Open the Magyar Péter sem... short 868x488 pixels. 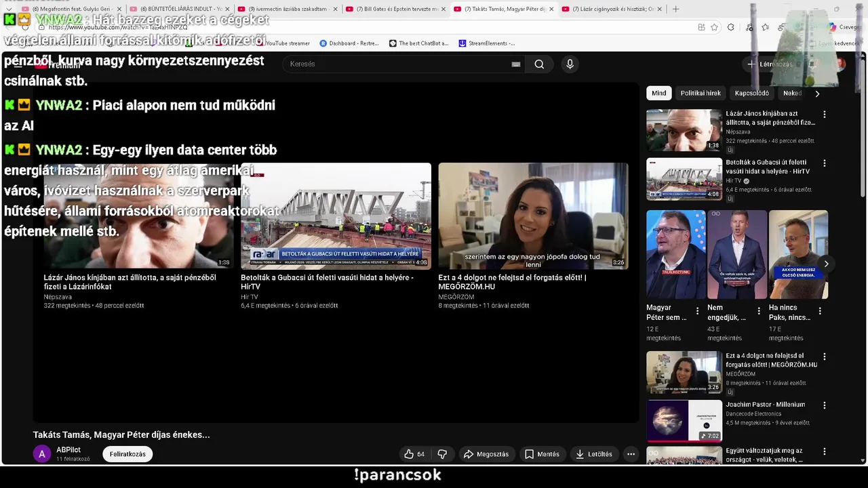[x=675, y=254]
